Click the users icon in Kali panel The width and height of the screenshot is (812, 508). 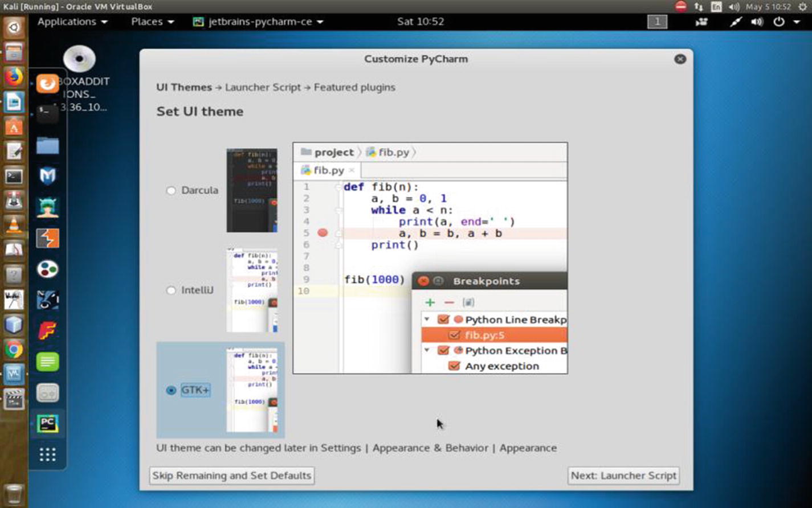701,22
